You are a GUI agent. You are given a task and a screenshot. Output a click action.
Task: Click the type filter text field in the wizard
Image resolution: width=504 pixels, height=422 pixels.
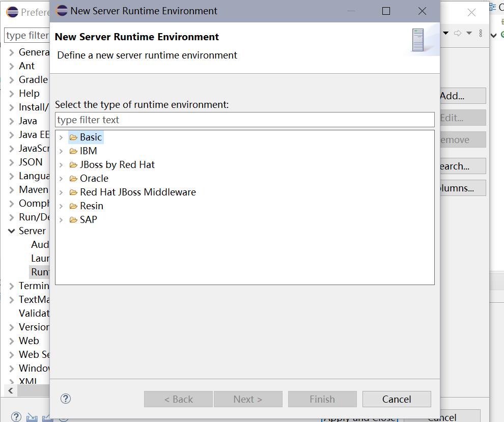point(244,120)
